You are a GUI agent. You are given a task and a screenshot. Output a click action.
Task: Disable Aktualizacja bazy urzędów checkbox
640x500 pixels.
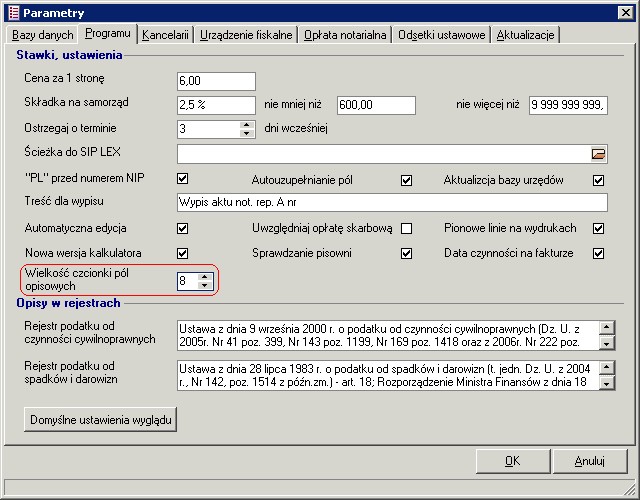pyautogui.click(x=598, y=180)
